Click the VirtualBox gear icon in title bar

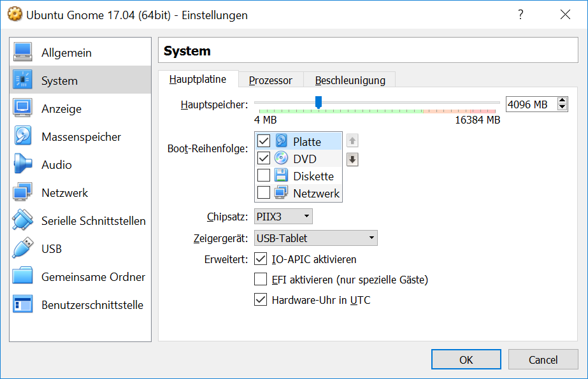coord(15,15)
